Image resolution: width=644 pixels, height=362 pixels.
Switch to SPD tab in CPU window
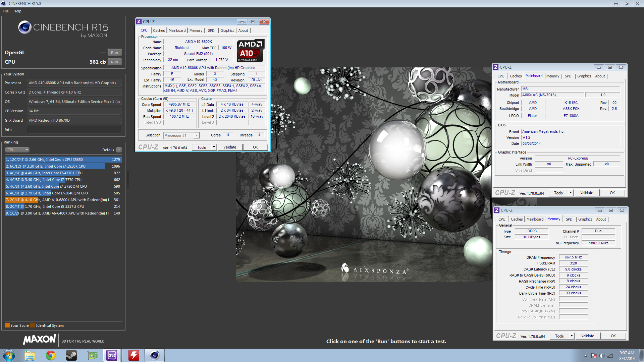click(x=211, y=31)
